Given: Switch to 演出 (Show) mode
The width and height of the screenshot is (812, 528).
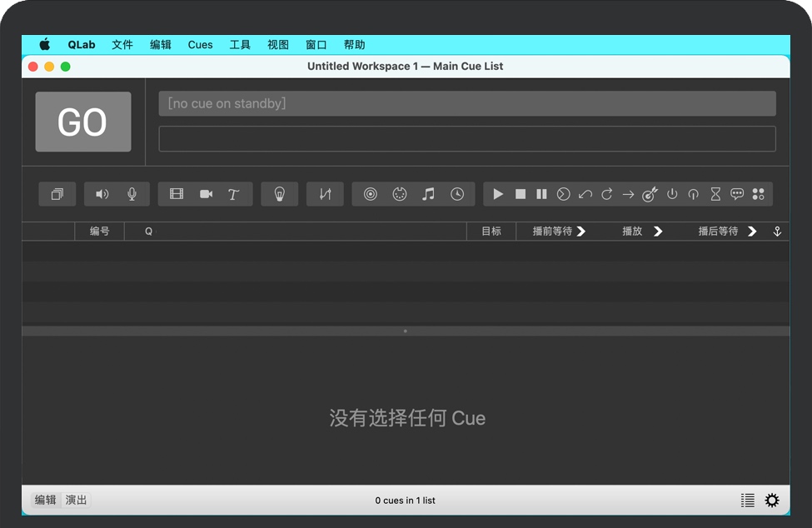Looking at the screenshot, I should tap(77, 500).
